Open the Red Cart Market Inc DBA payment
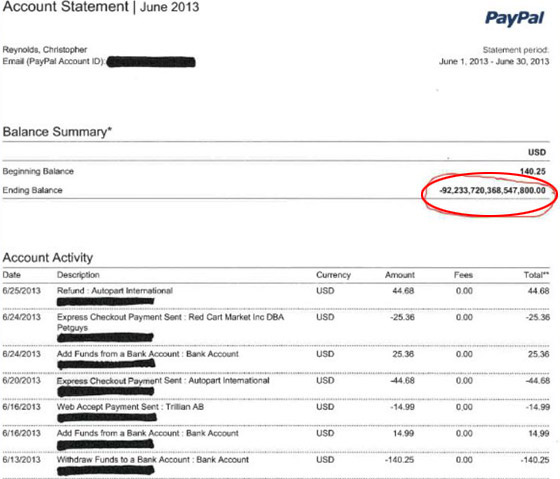The image size is (560, 479). [170, 322]
